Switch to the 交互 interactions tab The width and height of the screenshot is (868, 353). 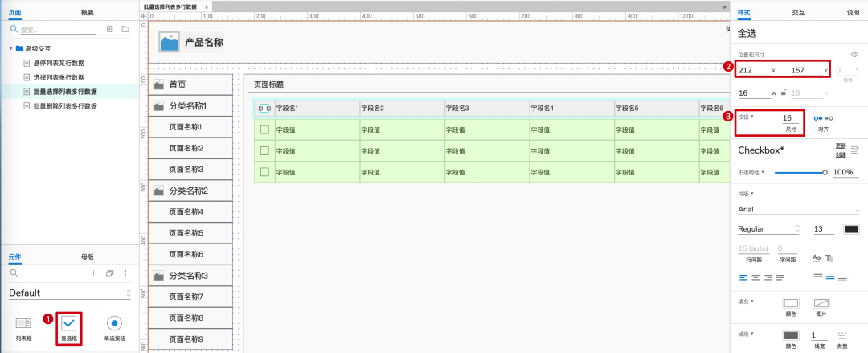point(798,12)
